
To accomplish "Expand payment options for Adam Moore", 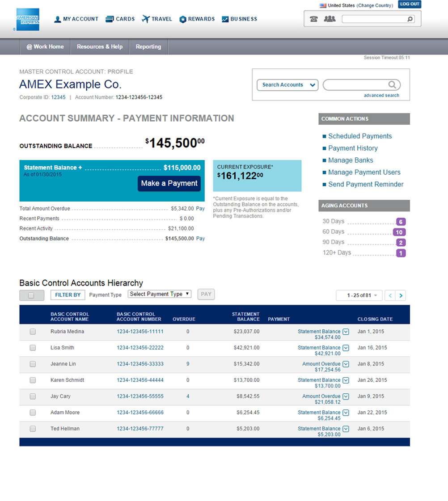I will tap(346, 413).
